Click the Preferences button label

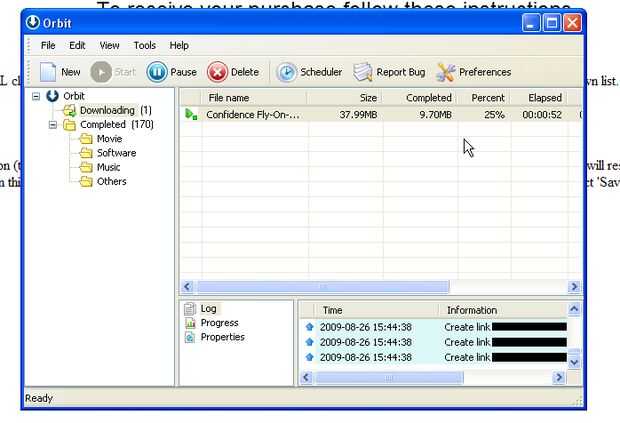485,72
